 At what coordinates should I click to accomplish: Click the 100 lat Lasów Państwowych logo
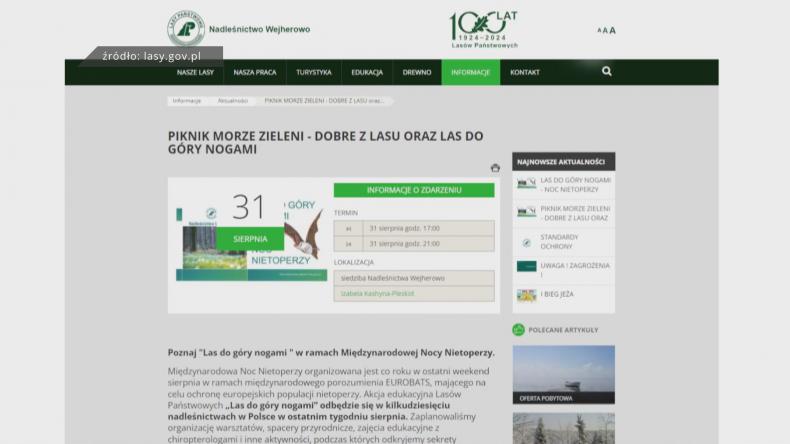(x=484, y=30)
